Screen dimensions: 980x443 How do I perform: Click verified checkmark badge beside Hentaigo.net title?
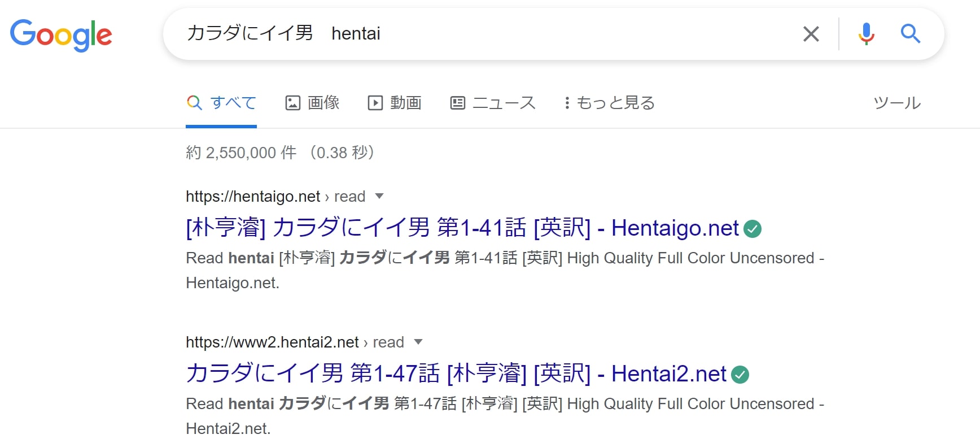point(753,229)
